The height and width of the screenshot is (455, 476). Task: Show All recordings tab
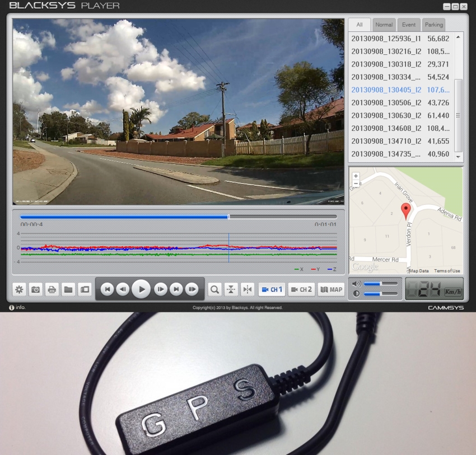pyautogui.click(x=360, y=25)
